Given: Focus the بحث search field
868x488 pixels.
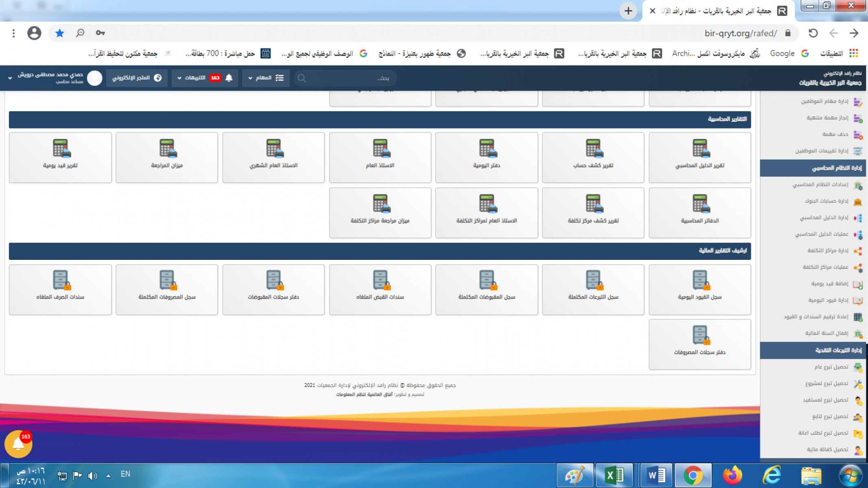Looking at the screenshot, I should point(345,78).
